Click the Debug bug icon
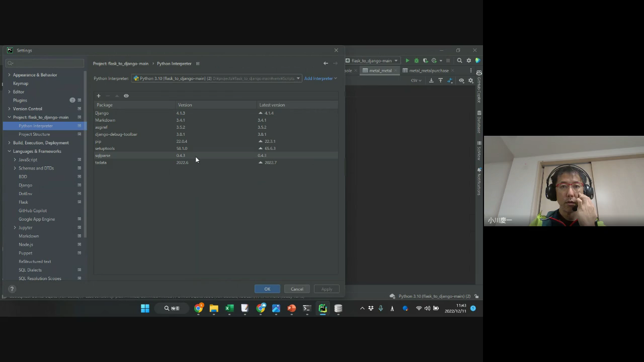The image size is (644, 362). point(416,60)
